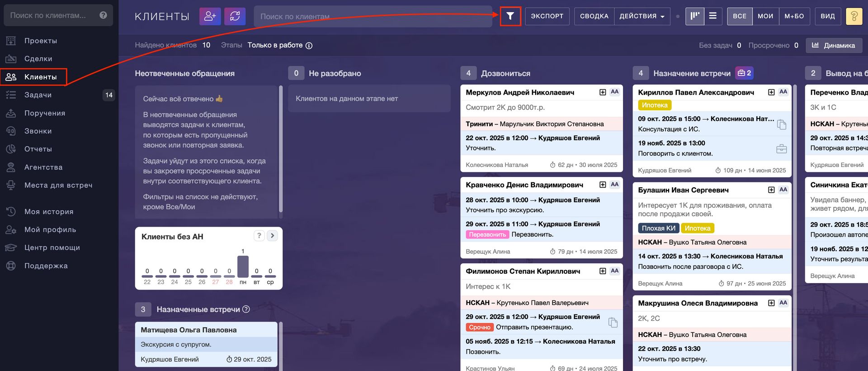Open the СВОДКА summary
Image resolution: width=868 pixels, height=371 pixels.
tap(594, 16)
